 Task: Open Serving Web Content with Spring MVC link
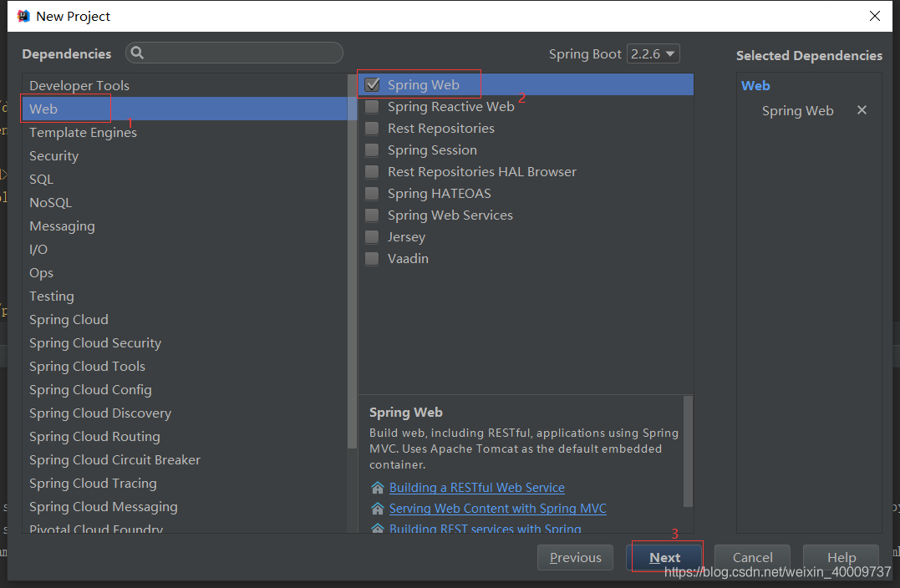tap(498, 509)
